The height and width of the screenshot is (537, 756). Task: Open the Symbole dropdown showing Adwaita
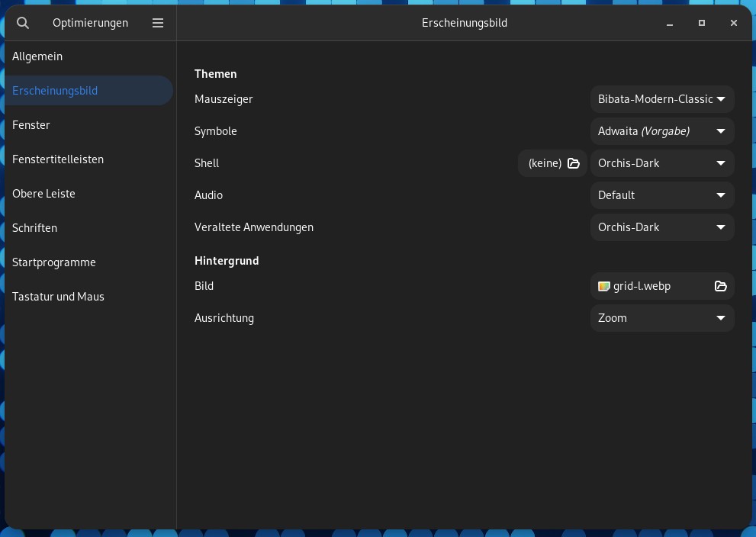click(662, 130)
